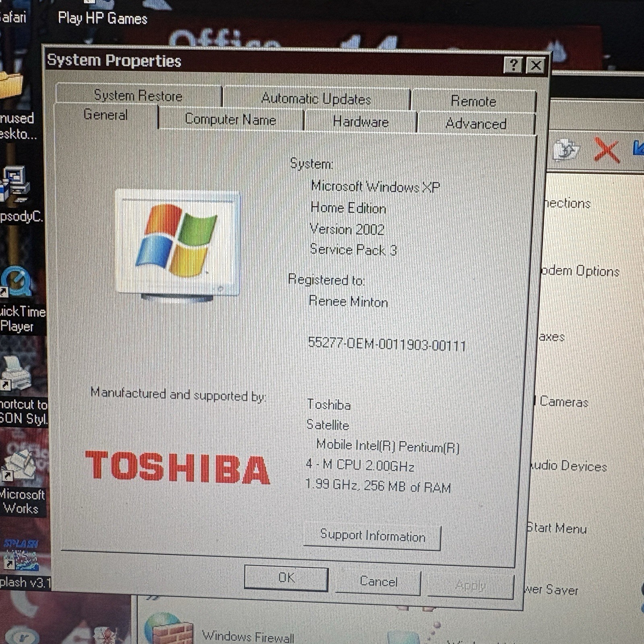The image size is (644, 644).
Task: Click the Satellite model text
Action: click(328, 425)
